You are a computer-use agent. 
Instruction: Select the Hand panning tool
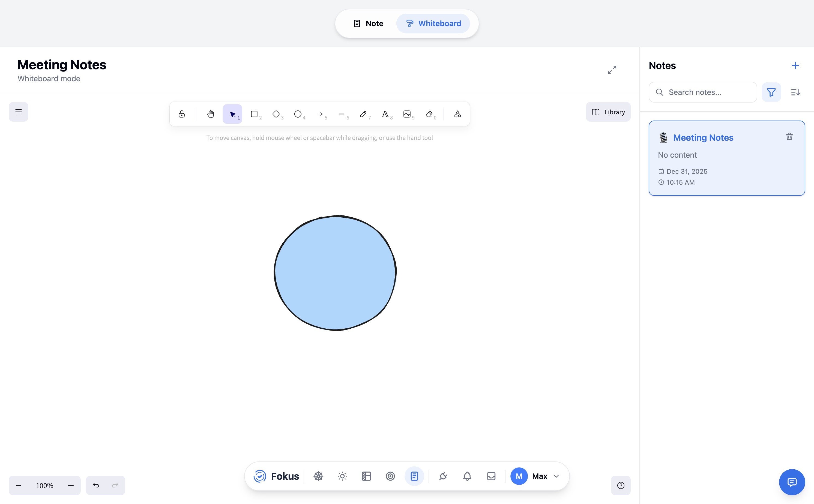tap(210, 114)
